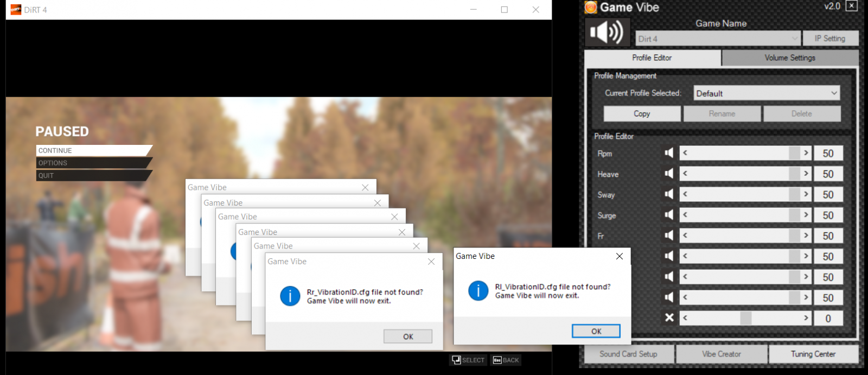This screenshot has width=868, height=375.
Task: Decrease Sway with its left arrow
Action: pyautogui.click(x=685, y=194)
